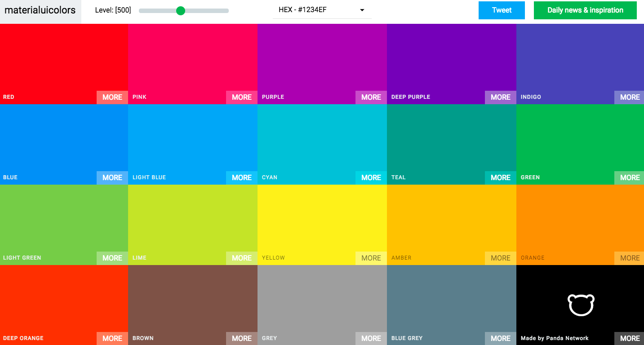Image resolution: width=644 pixels, height=345 pixels.
Task: Open Daily news & inspiration link
Action: 585,10
